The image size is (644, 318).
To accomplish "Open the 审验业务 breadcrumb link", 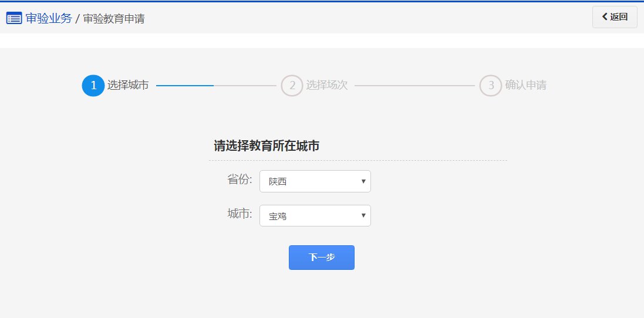I will 49,18.
